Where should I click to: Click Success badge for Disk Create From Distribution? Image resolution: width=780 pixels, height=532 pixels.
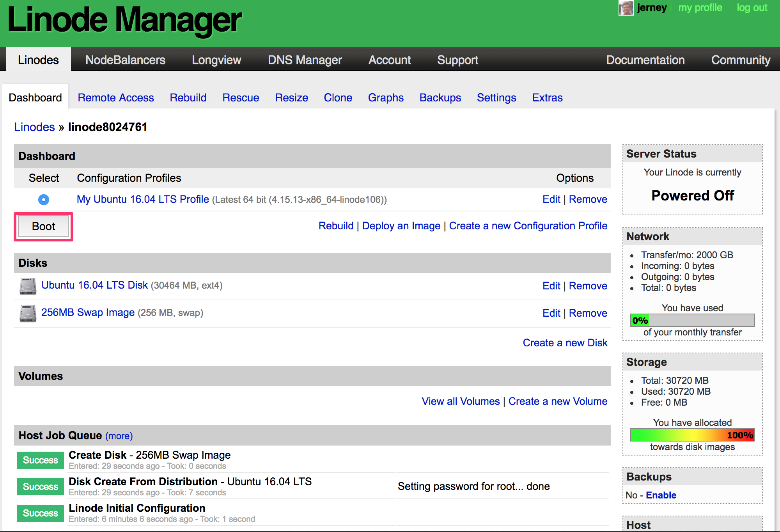tap(41, 487)
